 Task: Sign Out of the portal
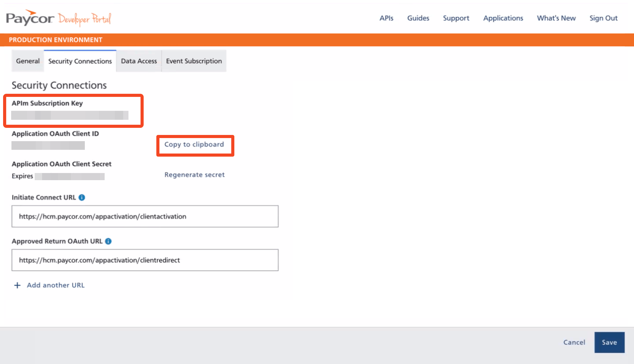[x=603, y=18]
